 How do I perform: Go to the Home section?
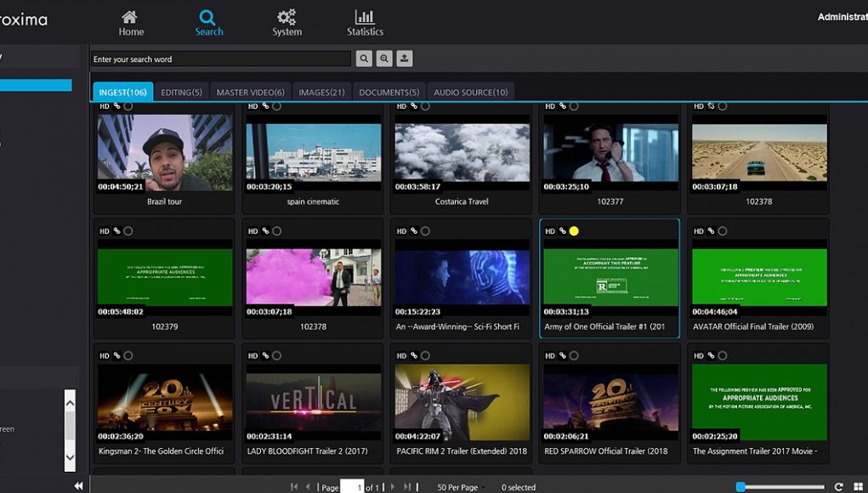tap(131, 23)
